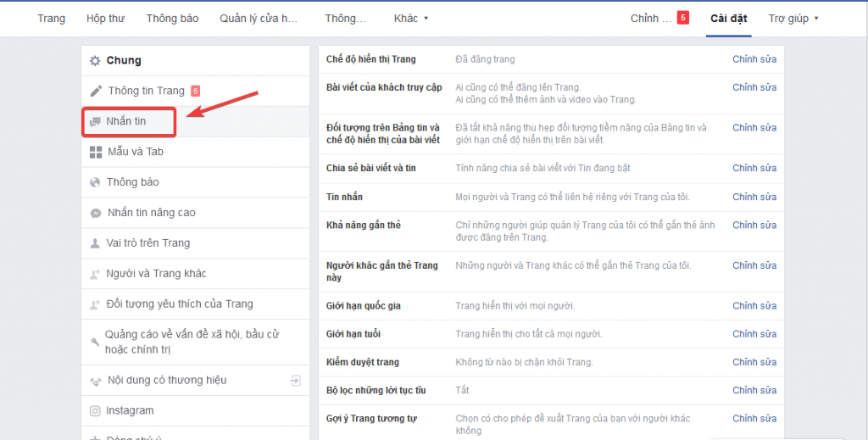Click the pencil icon for Thông tin Trang
The image size is (868, 440).
point(96,92)
